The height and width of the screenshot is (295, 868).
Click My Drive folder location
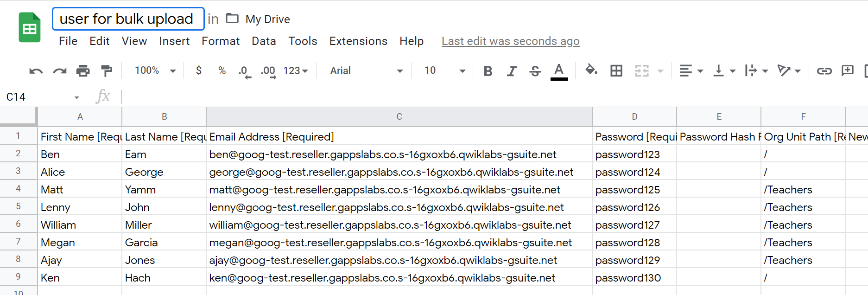tap(267, 19)
